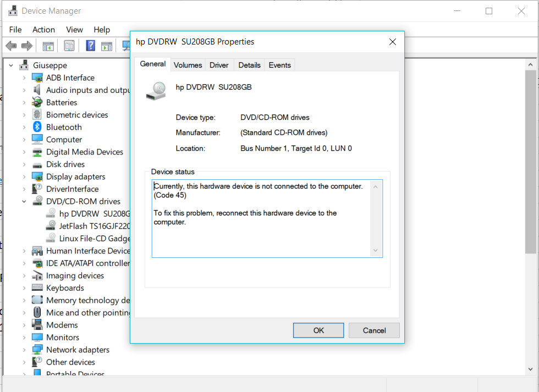Expand the Batteries category
Image resolution: width=539 pixels, height=392 pixels.
point(24,103)
